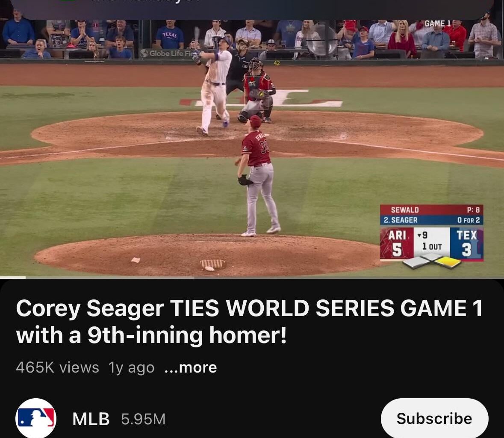
Task: Tap the ARI 5 score box
Action: pyautogui.click(x=397, y=243)
